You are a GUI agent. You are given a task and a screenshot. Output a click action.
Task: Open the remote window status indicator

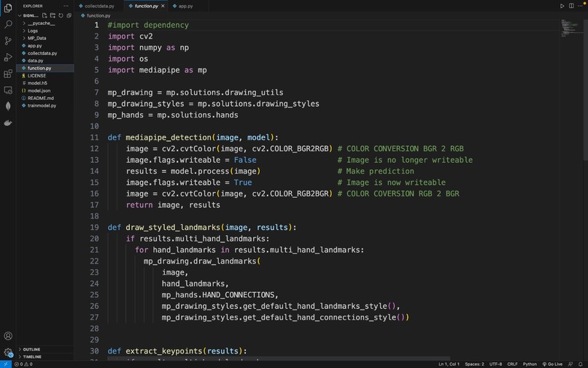click(x=5, y=364)
